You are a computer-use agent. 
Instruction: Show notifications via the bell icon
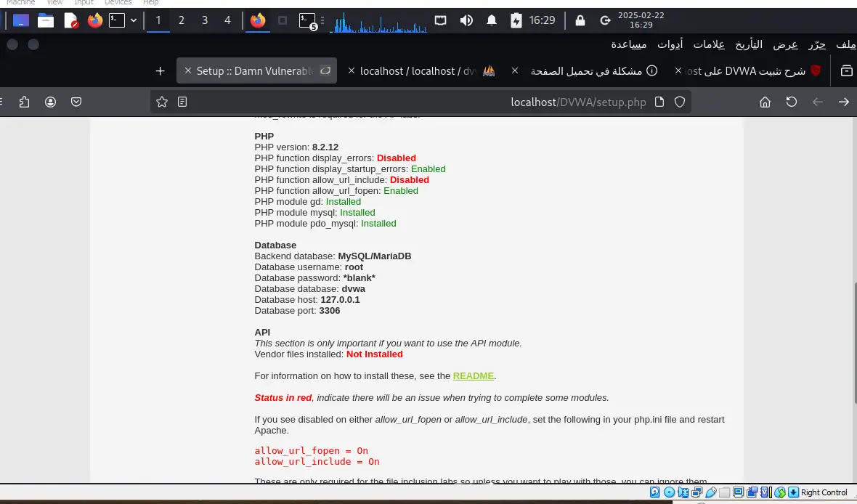tap(492, 21)
